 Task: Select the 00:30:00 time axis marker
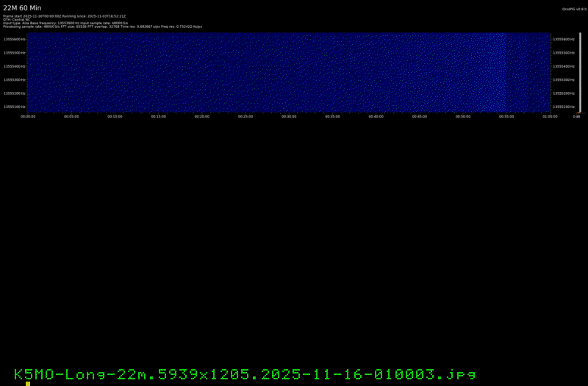[x=289, y=116]
